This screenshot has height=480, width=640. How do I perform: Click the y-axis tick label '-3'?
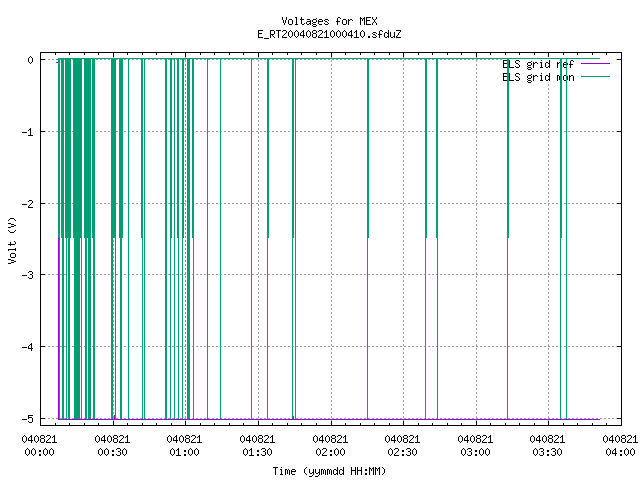click(28, 275)
